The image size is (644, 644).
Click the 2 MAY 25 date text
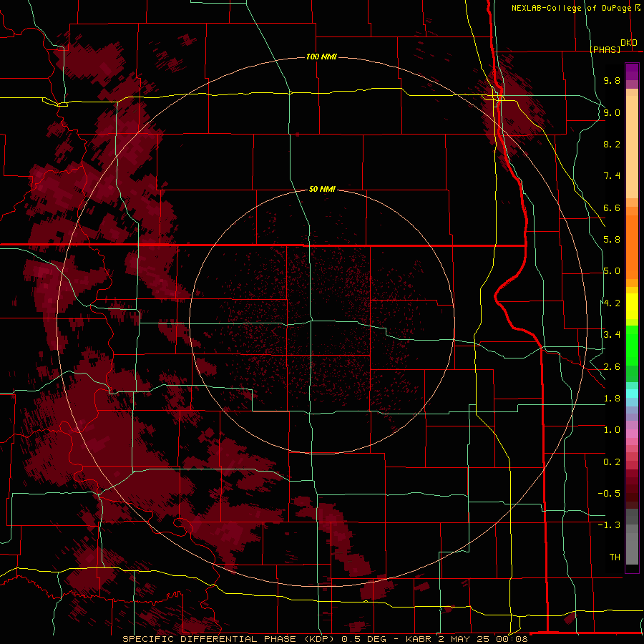pyautogui.click(x=464, y=639)
